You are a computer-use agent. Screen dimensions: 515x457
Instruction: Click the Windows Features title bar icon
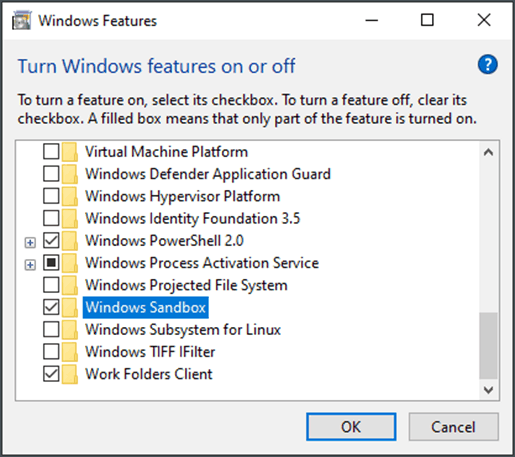click(x=22, y=21)
